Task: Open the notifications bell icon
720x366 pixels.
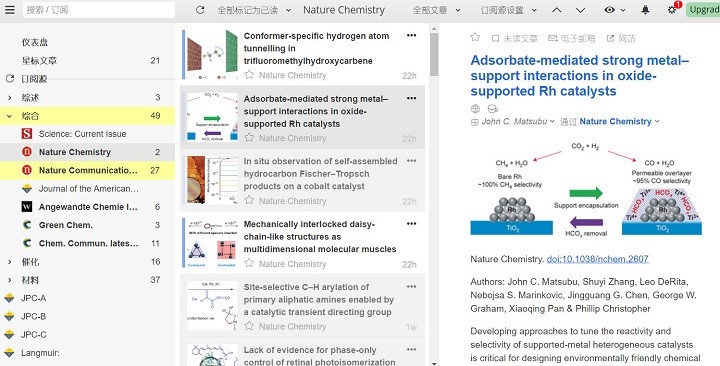Action: pyautogui.click(x=645, y=10)
